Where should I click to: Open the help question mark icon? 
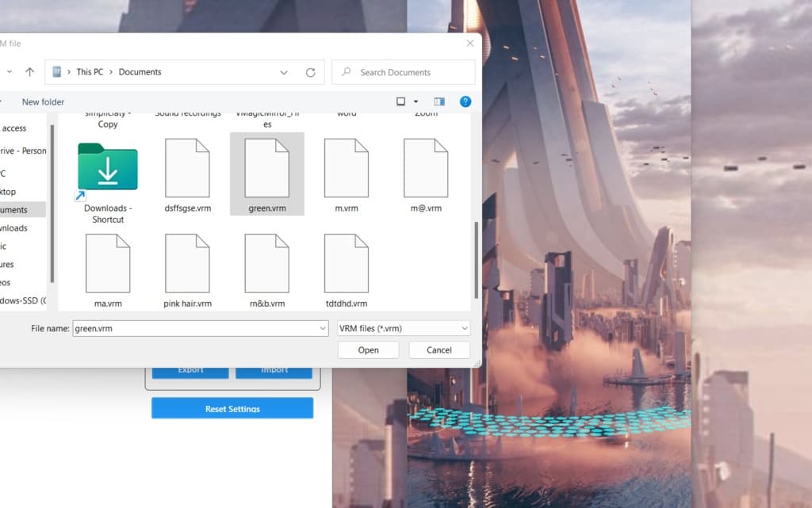click(465, 101)
